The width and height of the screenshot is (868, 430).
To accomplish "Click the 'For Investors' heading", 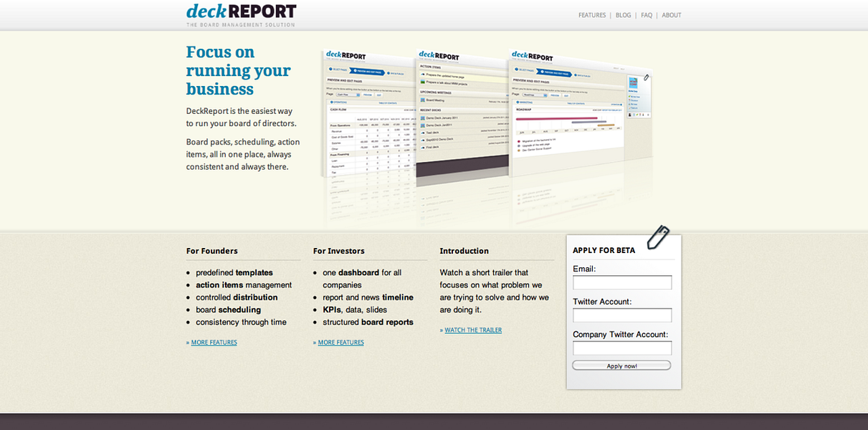I will point(338,251).
